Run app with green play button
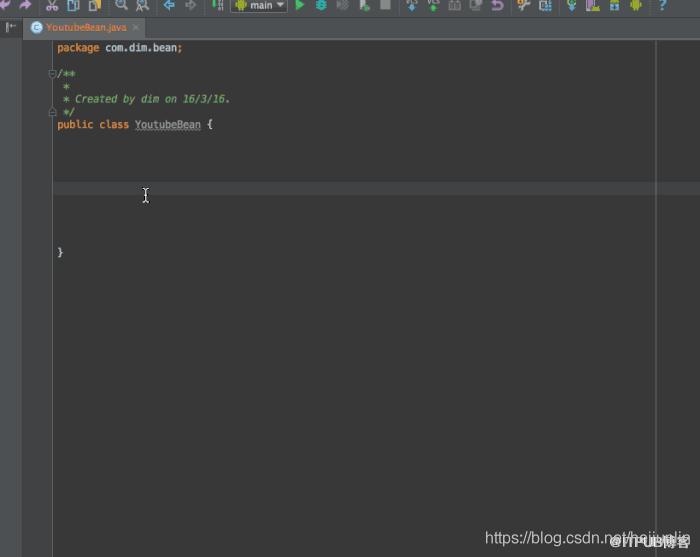700x557 pixels. coord(300,5)
